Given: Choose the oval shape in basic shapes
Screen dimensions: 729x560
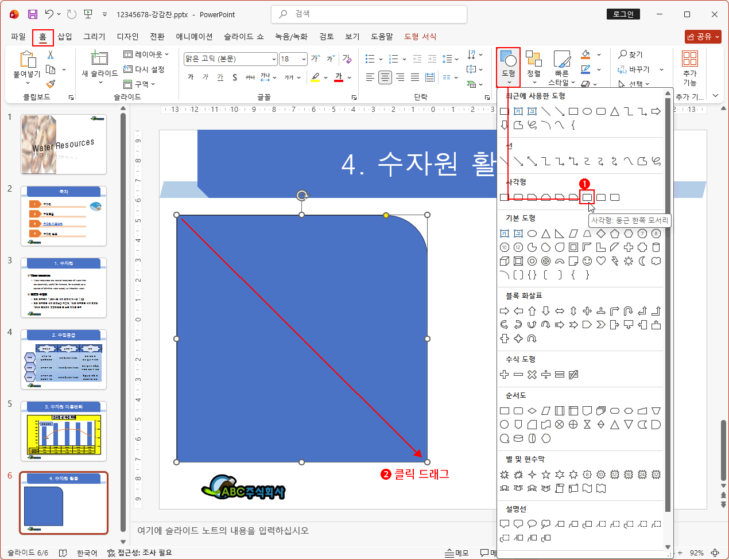Looking at the screenshot, I should click(532, 234).
